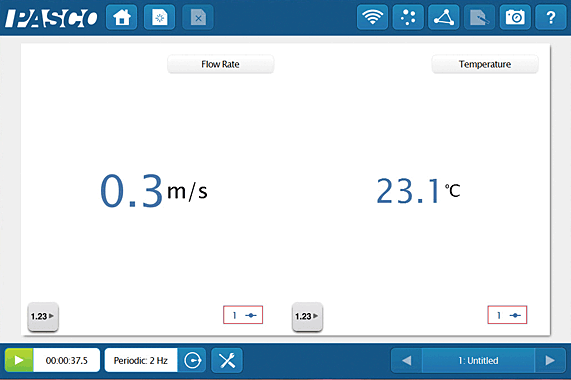Open the help question mark icon

click(x=551, y=17)
